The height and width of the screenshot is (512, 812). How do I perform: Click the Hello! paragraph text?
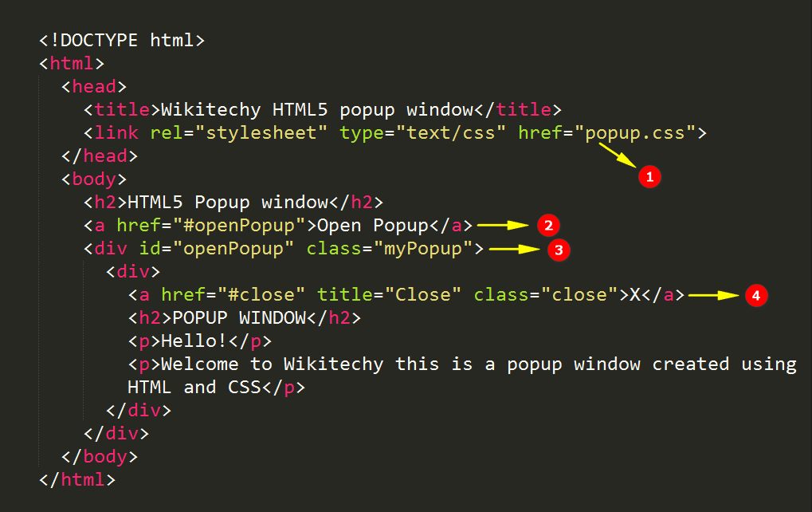[x=194, y=341]
